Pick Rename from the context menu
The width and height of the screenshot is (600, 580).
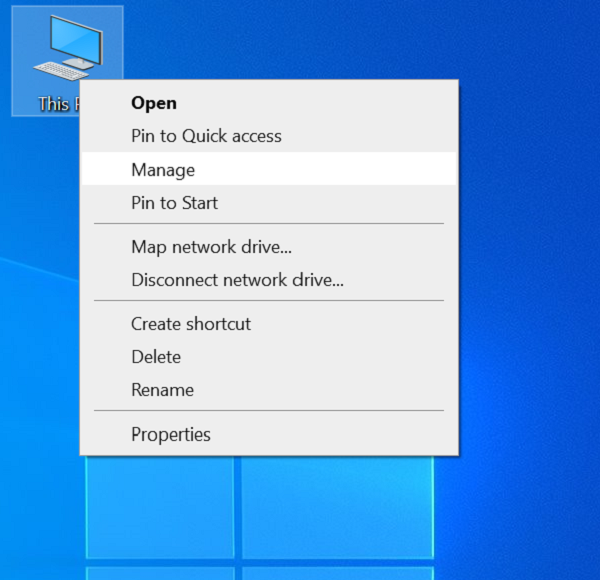[162, 390]
